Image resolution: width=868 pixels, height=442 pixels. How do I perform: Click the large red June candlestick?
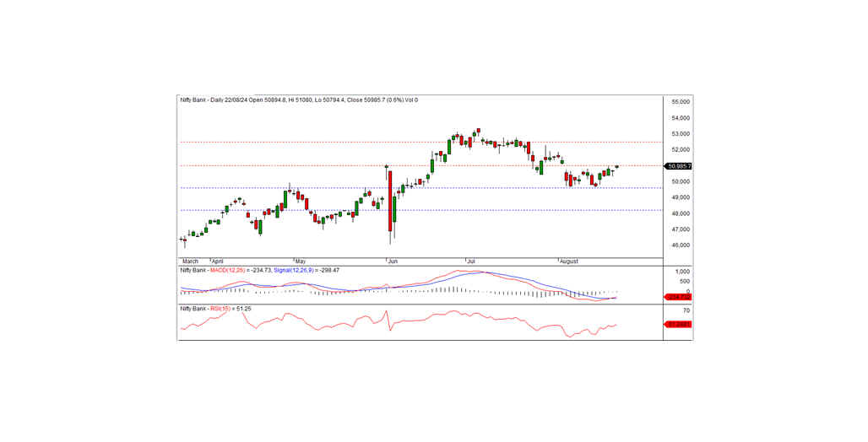point(390,201)
